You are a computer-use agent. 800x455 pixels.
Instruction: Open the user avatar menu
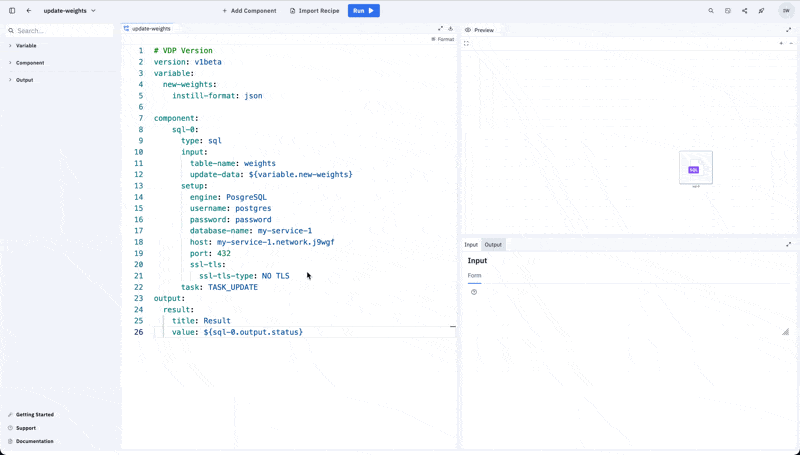[786, 11]
